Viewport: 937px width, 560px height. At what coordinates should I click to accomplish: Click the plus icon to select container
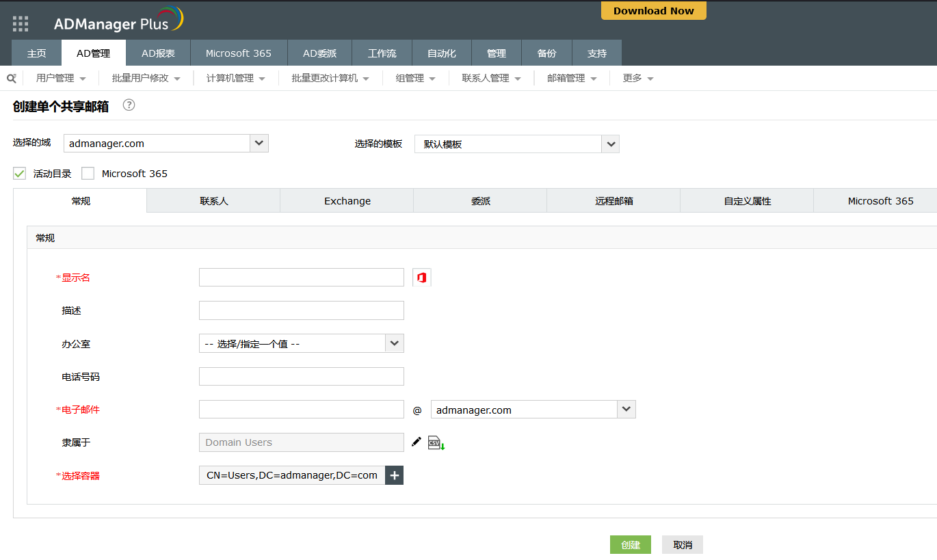coord(395,475)
